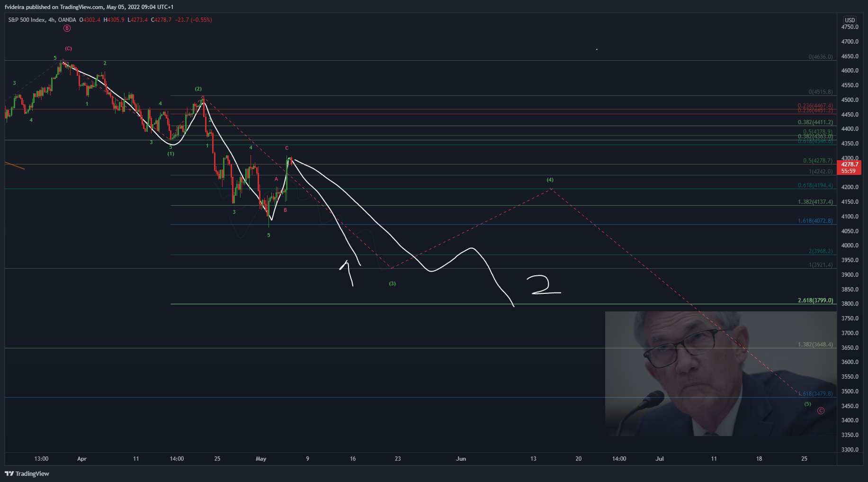Click the 13:00 label on time axis
868x482 pixels.
(41, 459)
